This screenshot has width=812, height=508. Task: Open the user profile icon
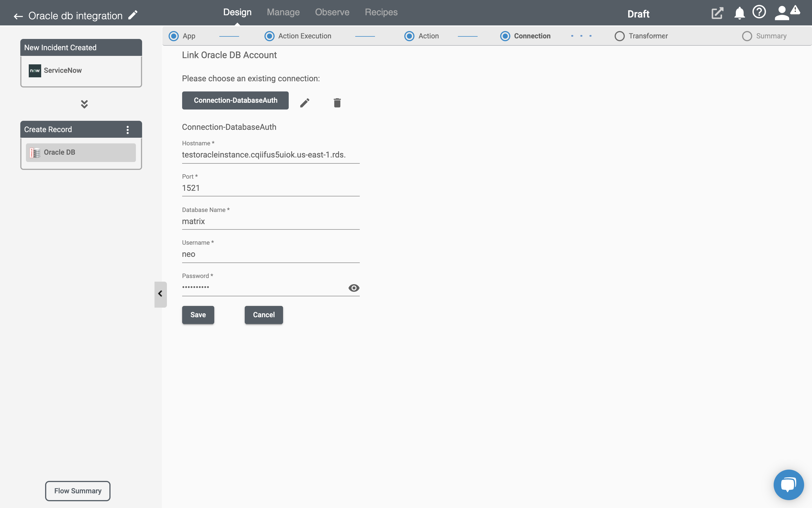coord(782,14)
